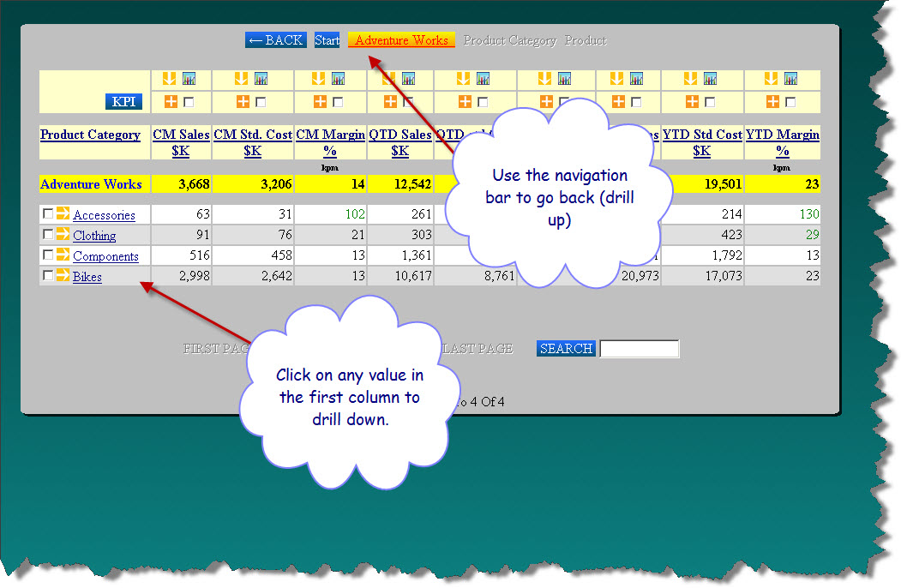This screenshot has width=901, height=588.
Task: Tick the checkbox in the Bikes row
Action: (48, 275)
